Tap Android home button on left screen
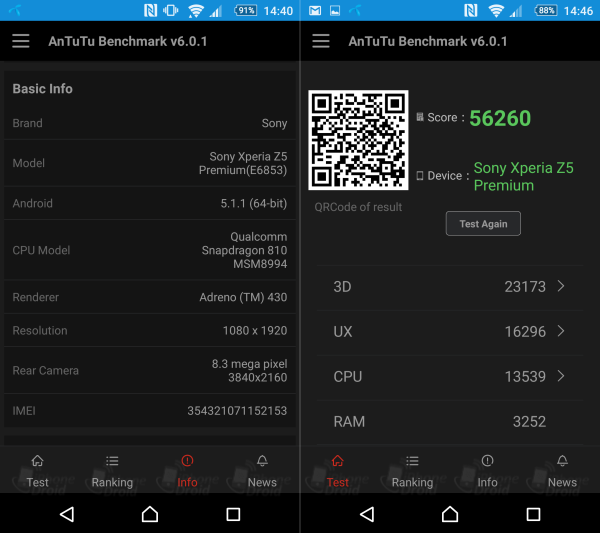 pyautogui.click(x=150, y=514)
